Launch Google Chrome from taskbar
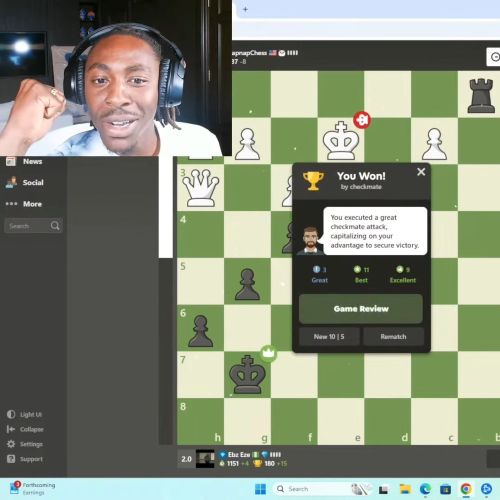 (466, 489)
